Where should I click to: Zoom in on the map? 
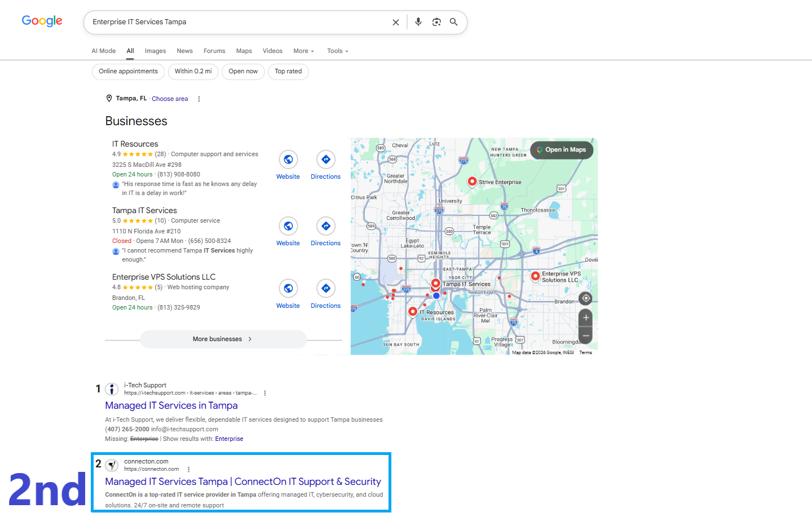[x=586, y=317]
